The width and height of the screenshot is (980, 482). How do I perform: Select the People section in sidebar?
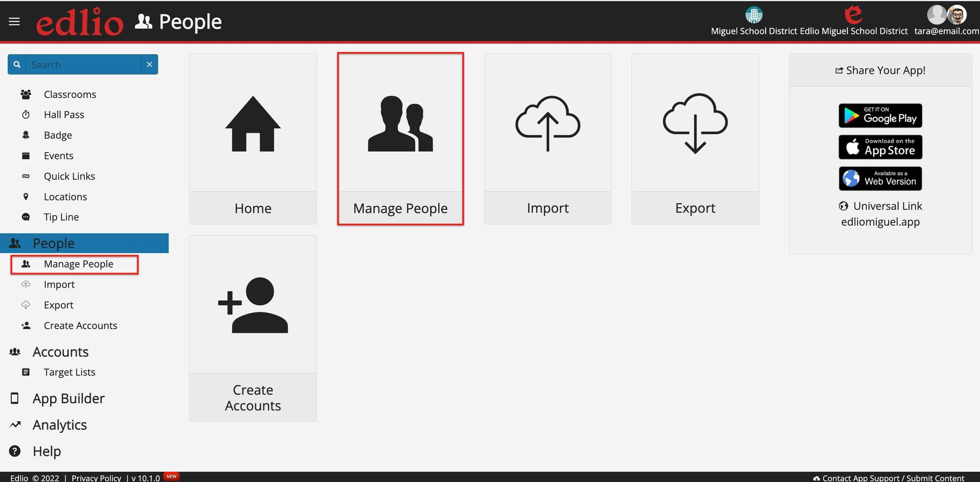pos(84,243)
